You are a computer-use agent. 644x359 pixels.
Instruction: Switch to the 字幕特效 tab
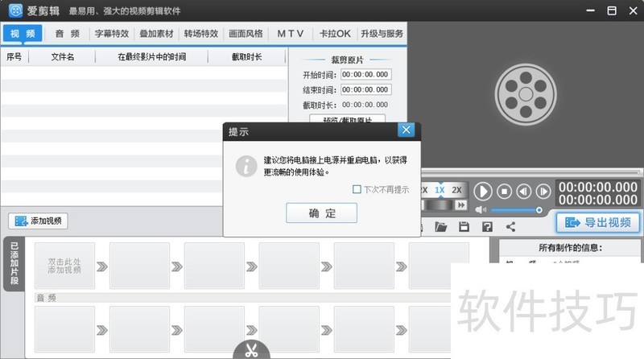pyautogui.click(x=112, y=34)
